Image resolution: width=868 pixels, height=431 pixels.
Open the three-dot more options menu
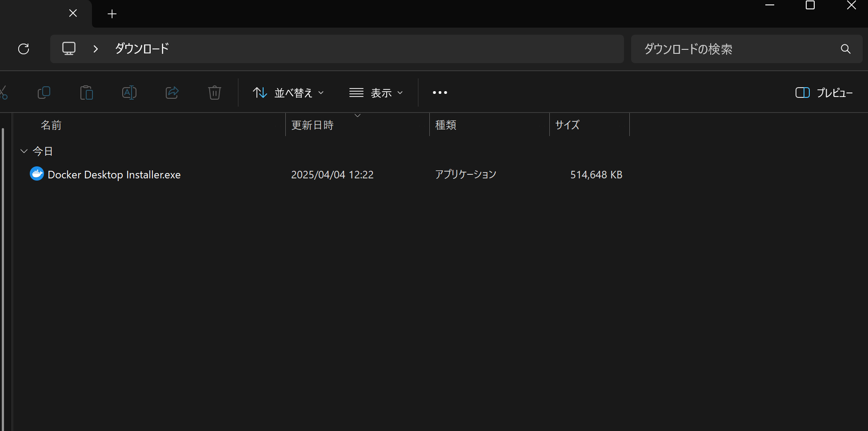tap(440, 93)
